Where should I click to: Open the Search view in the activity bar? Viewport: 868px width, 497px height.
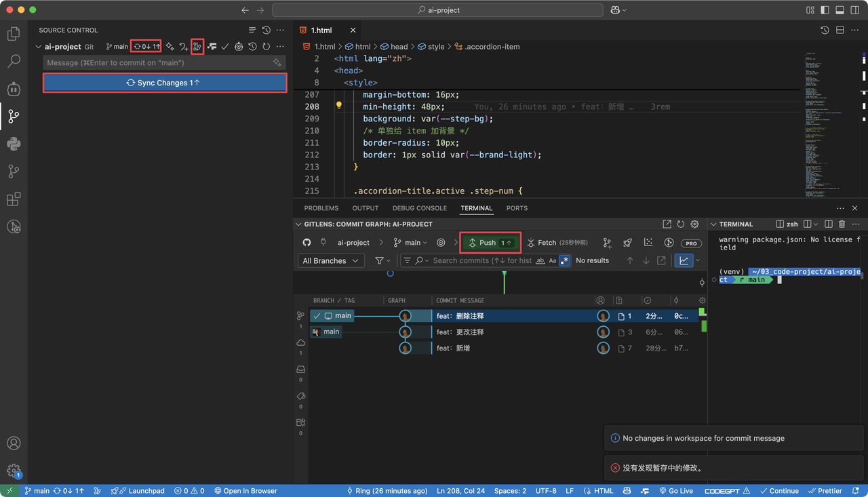(14, 61)
